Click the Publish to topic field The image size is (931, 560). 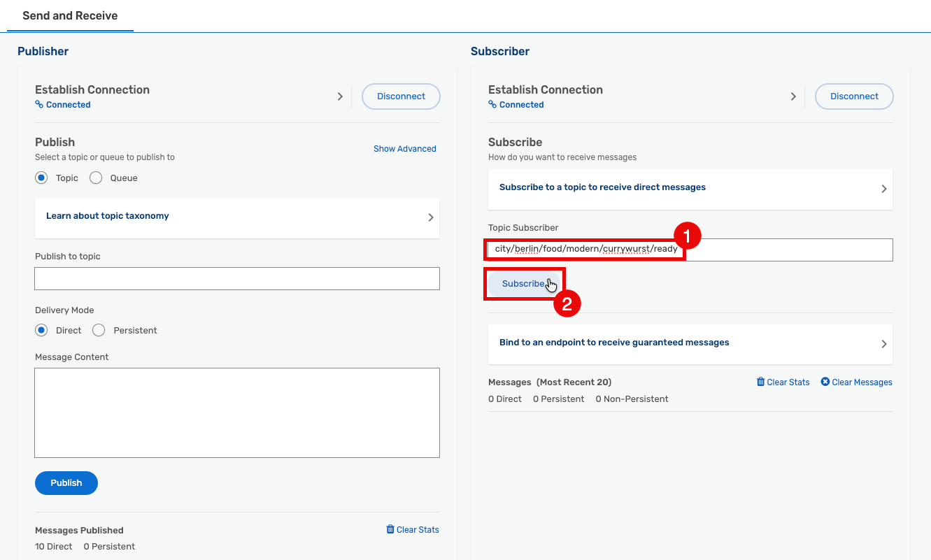click(x=237, y=278)
